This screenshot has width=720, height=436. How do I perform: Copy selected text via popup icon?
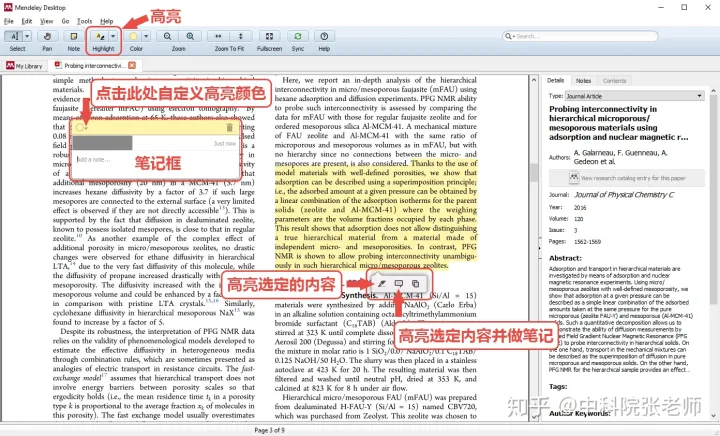coord(415,284)
